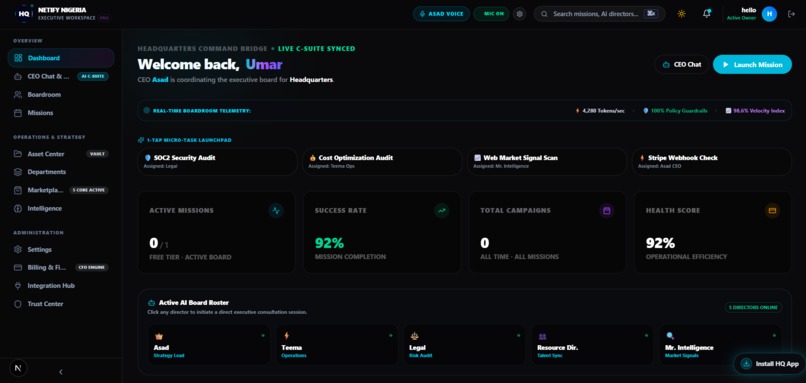Viewport: 806px width, 383px height.
Task: Click the LIVE C-SUITE SYNCED status text
Action: pos(316,49)
